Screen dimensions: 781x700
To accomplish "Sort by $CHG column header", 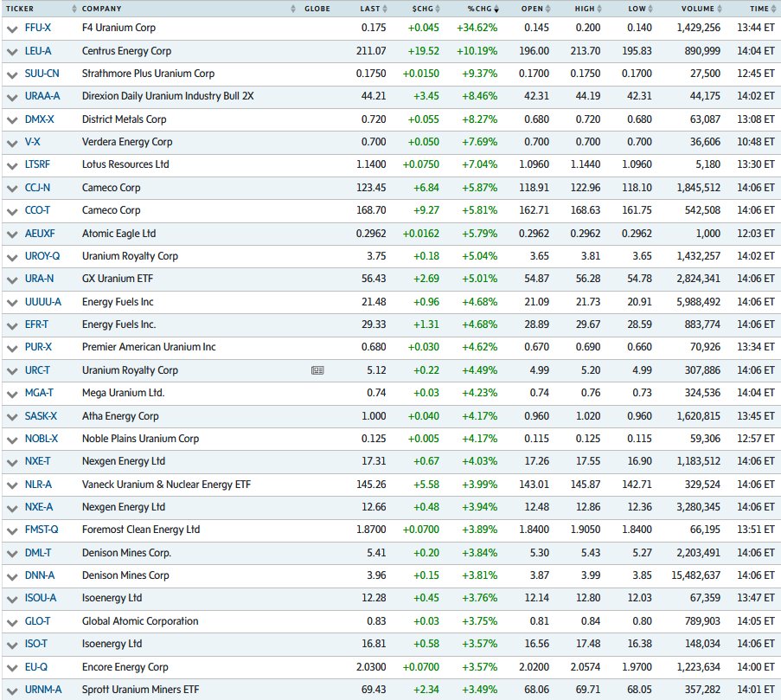I will 422,9.
